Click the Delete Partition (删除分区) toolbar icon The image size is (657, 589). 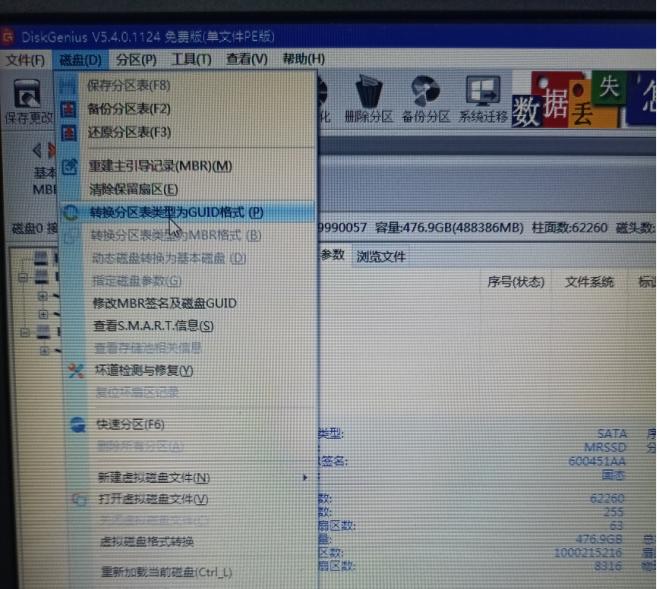pos(368,99)
